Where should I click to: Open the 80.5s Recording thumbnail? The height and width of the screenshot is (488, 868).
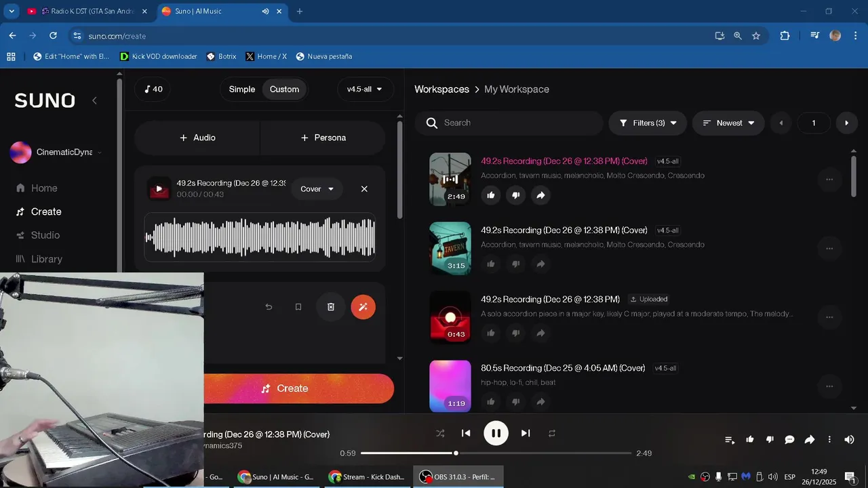point(450,386)
